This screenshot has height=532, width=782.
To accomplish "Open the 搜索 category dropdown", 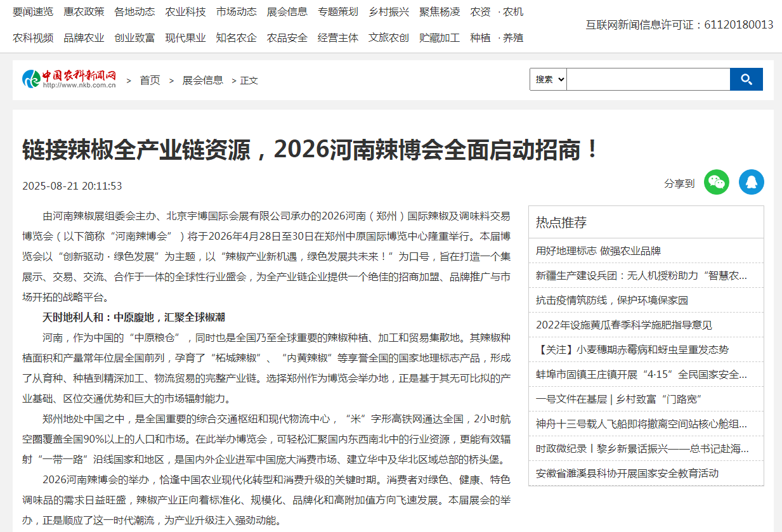I will 547,79.
